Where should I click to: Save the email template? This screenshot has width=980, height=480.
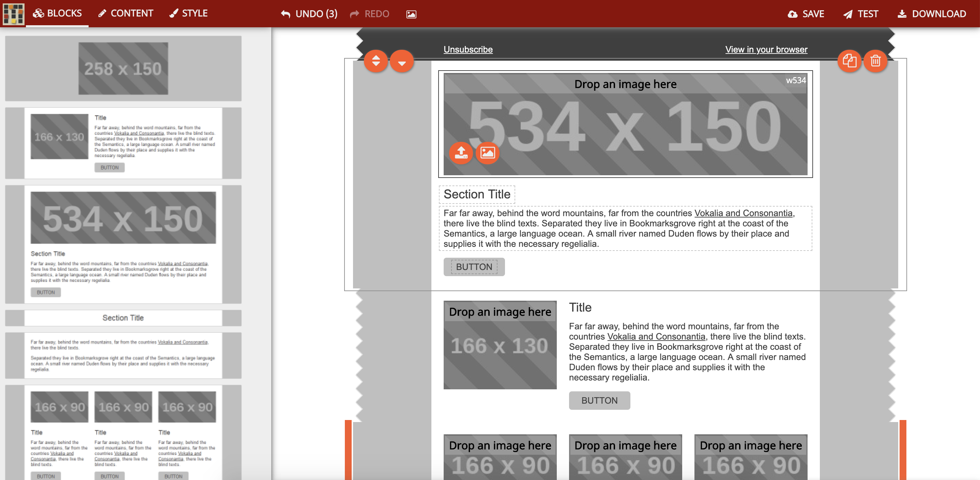806,14
